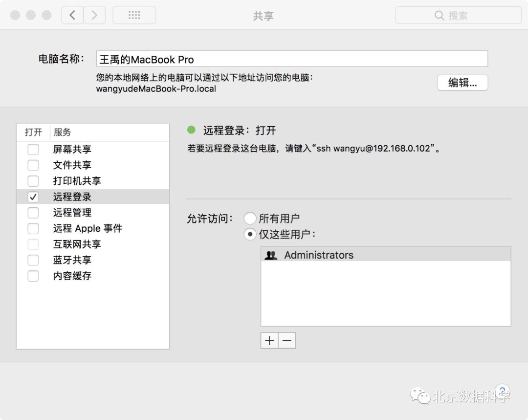Screen dimensions: 528x420
Task: Enable the 蓝牙共享 checkbox
Action: tap(33, 260)
